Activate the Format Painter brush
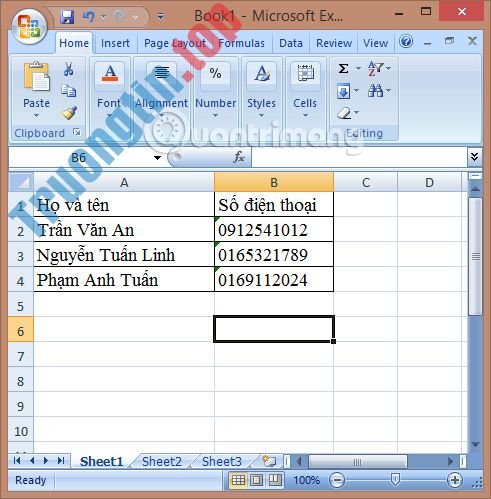This screenshot has width=491, height=499. click(69, 113)
